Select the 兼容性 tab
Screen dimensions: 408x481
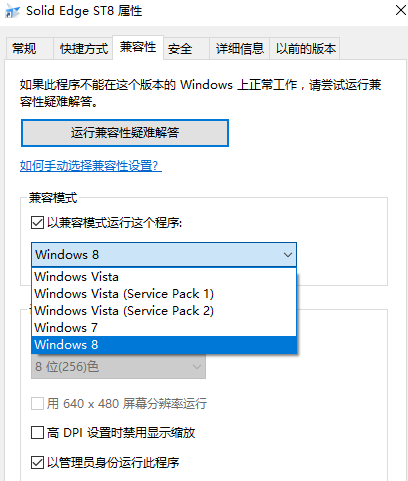138,47
